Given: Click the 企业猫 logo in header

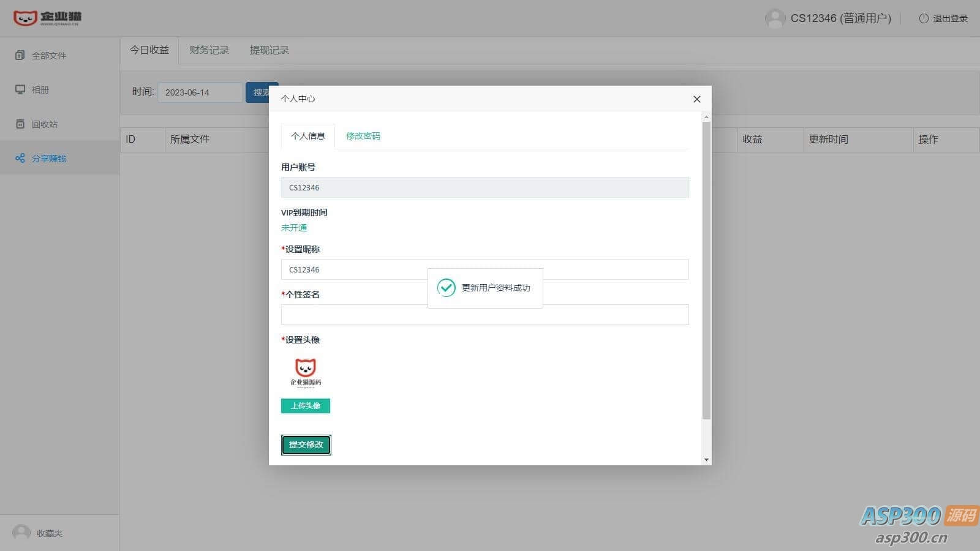Looking at the screenshot, I should pos(47,18).
